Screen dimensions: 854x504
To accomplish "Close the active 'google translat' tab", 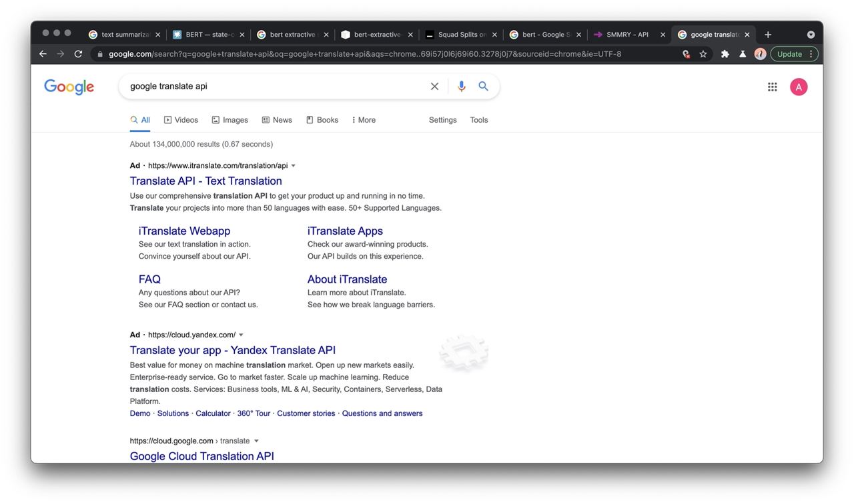I will [747, 35].
